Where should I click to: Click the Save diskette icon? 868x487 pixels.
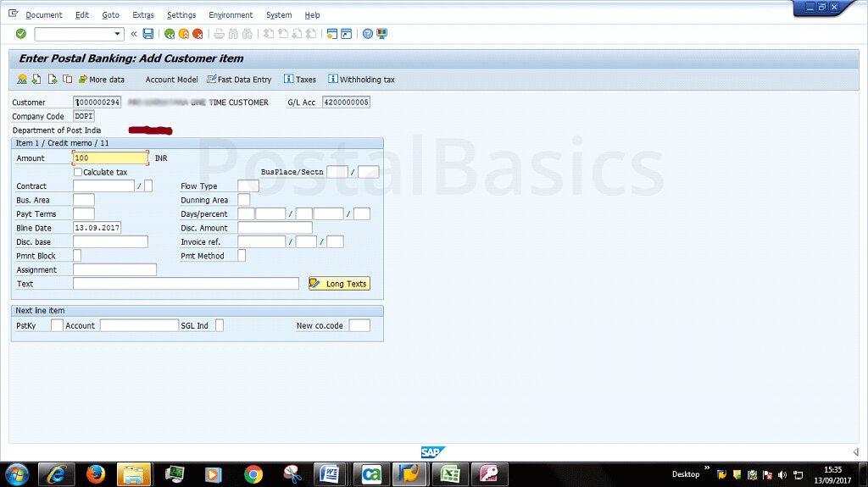coord(148,34)
